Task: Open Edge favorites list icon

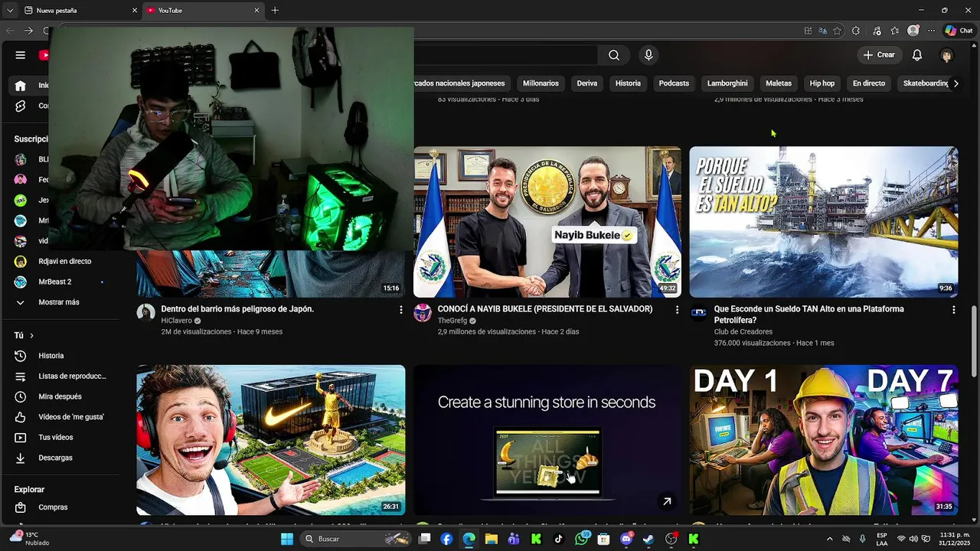Action: (x=895, y=31)
